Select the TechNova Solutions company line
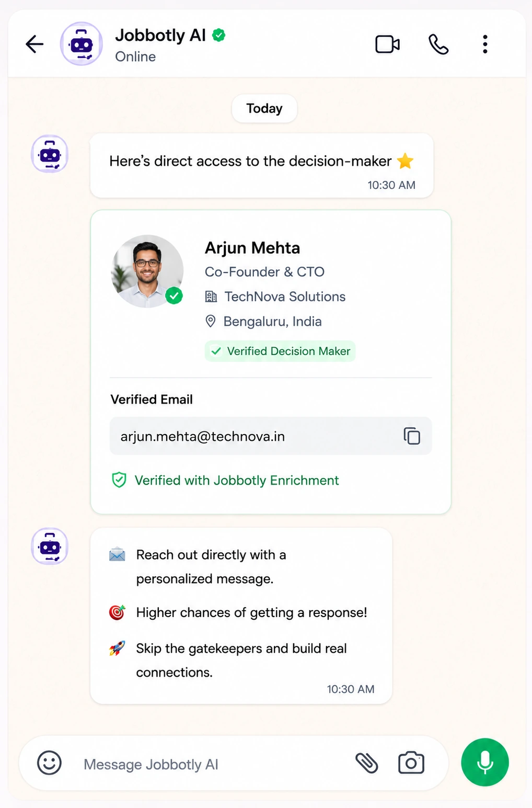532x808 pixels. click(x=275, y=297)
